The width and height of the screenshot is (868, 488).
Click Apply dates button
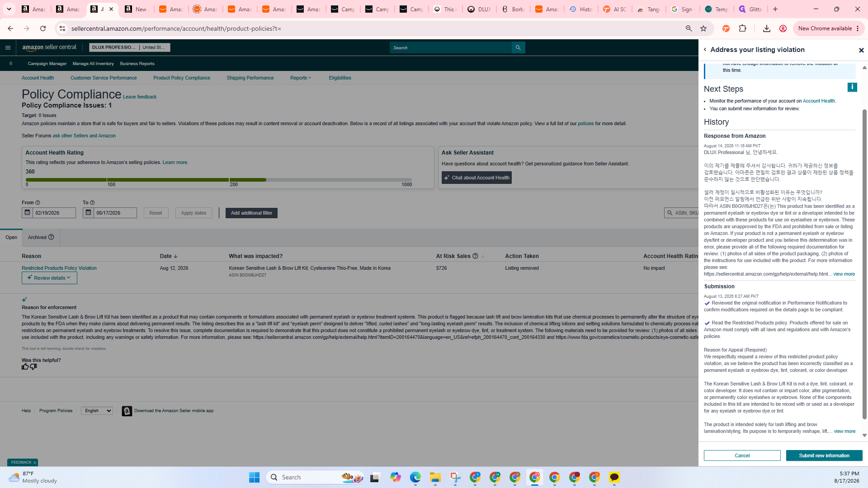(193, 213)
